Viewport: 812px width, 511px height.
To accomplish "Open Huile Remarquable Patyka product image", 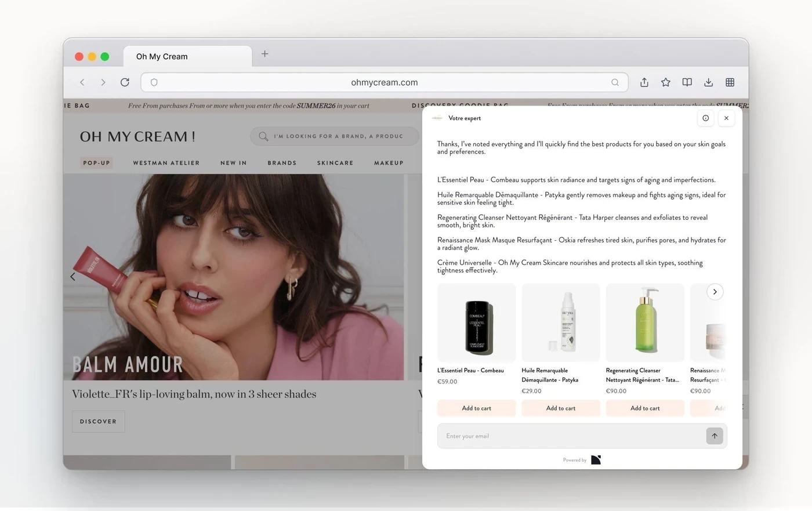I will [561, 322].
